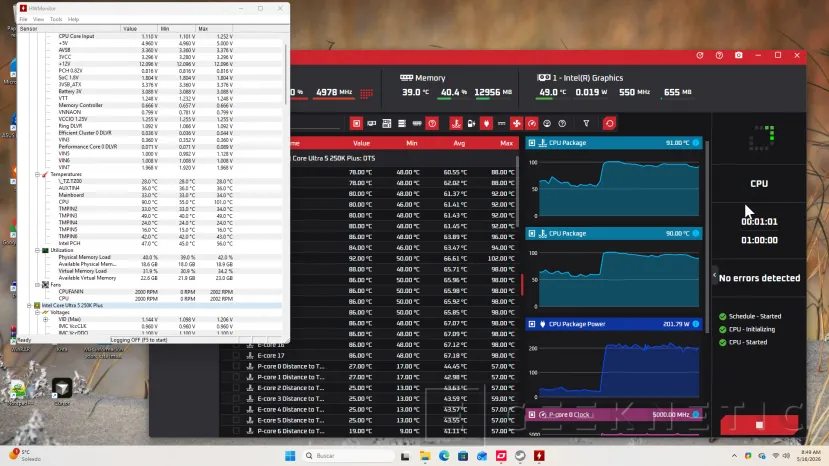
Task: Toggle the CPU sensor filter icon
Action: (x=356, y=123)
